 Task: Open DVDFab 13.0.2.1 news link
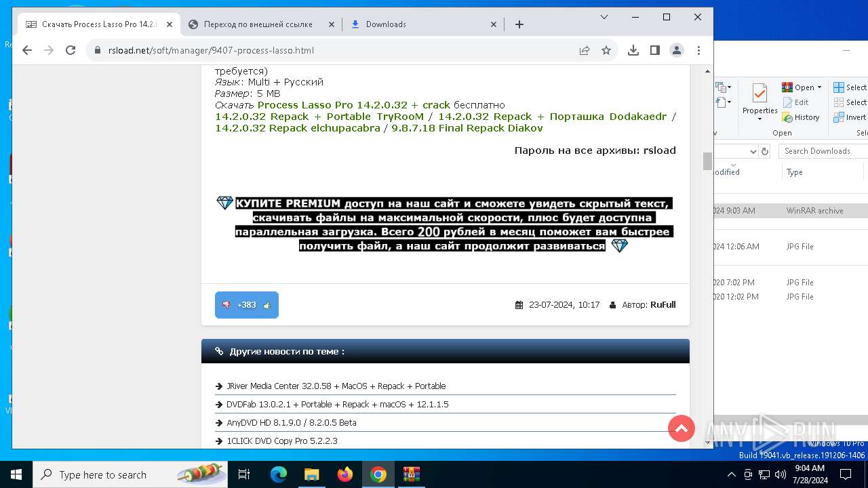(338, 405)
